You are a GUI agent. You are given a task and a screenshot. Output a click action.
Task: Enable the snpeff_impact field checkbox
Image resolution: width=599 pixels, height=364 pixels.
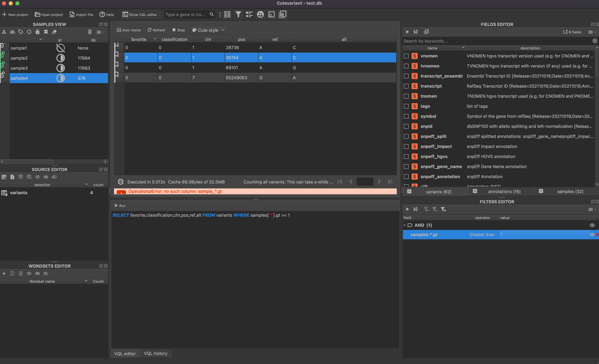(x=406, y=146)
